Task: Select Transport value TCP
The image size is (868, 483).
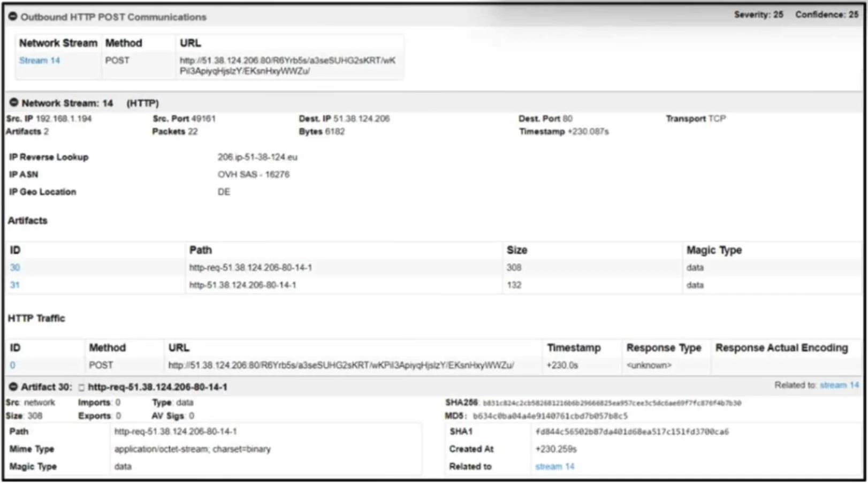Action: (717, 118)
